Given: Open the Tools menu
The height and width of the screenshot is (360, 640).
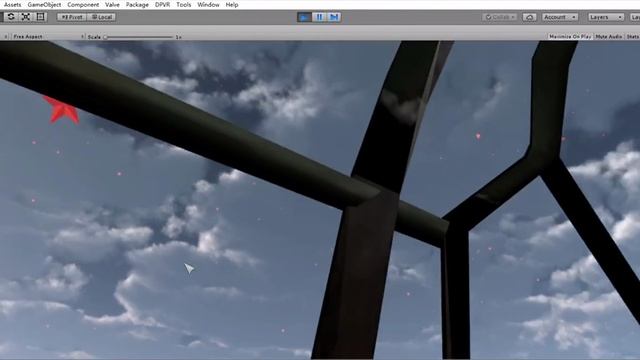Looking at the screenshot, I should [x=184, y=5].
